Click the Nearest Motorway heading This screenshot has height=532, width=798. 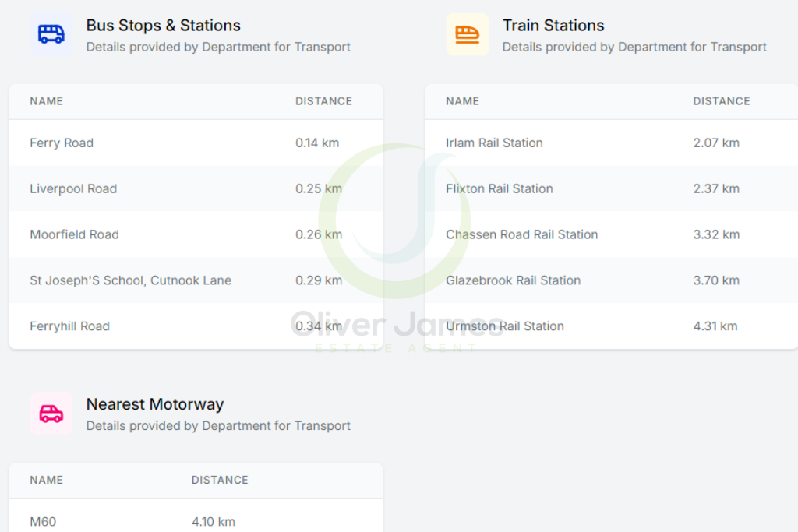tap(154, 404)
